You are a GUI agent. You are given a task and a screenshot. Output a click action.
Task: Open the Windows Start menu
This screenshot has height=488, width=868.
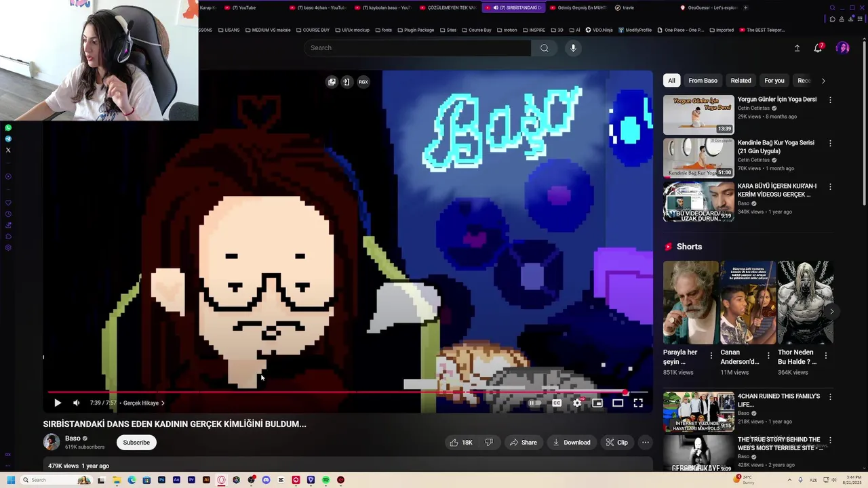coord(11,480)
